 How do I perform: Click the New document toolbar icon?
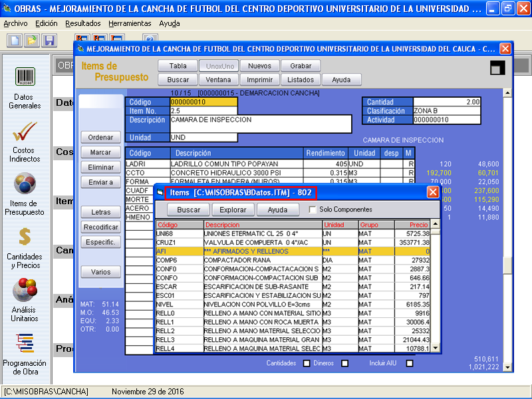click(x=15, y=41)
